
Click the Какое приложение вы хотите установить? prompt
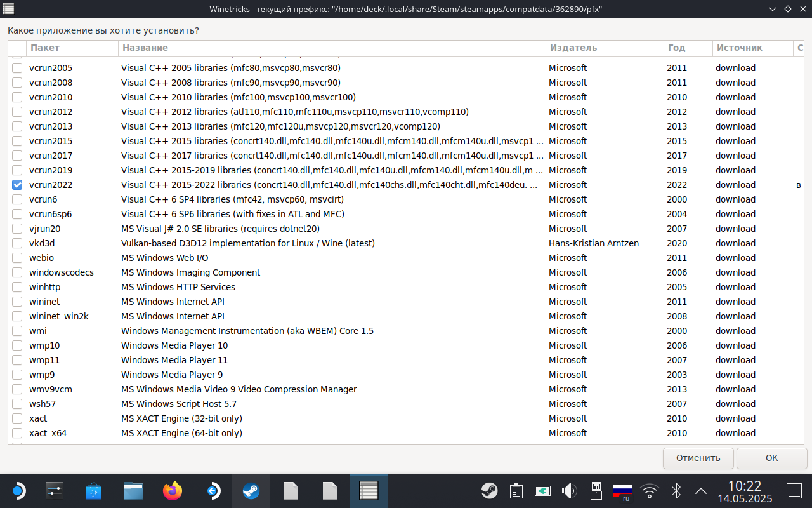point(103,30)
